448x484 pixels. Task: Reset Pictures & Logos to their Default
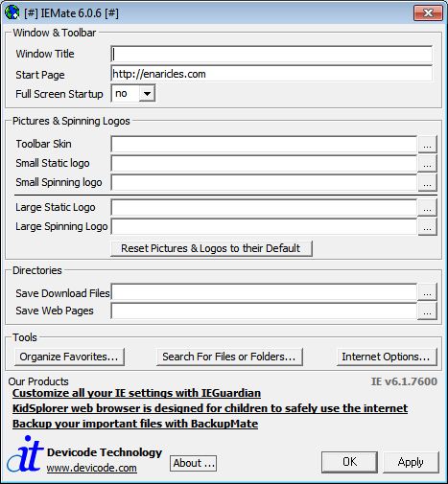click(211, 248)
